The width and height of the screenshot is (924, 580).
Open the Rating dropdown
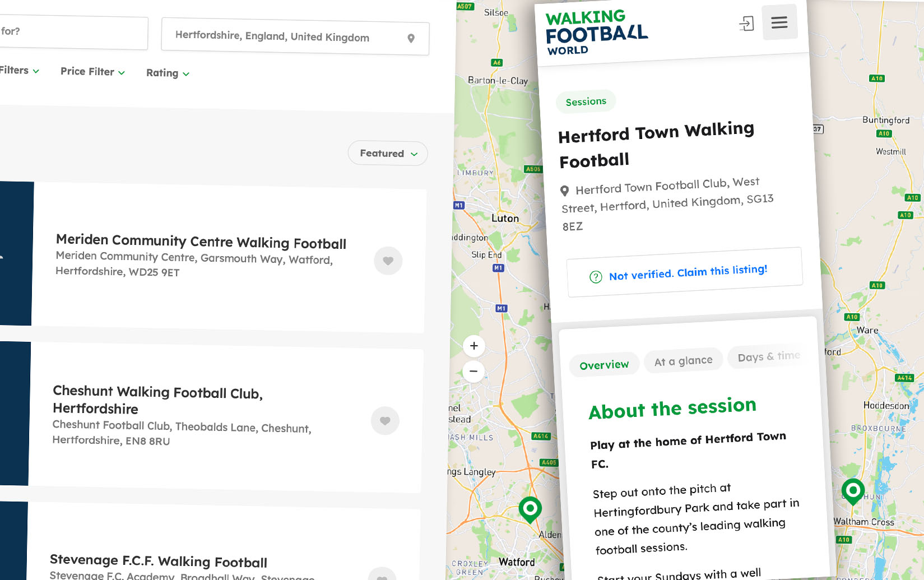point(168,73)
